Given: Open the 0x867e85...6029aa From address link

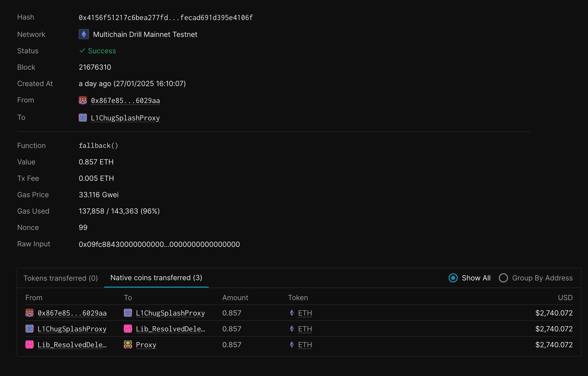Looking at the screenshot, I should point(125,100).
